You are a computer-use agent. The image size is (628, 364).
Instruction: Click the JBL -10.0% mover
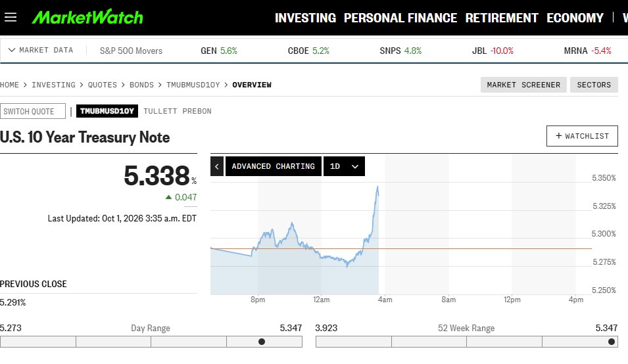pyautogui.click(x=493, y=51)
